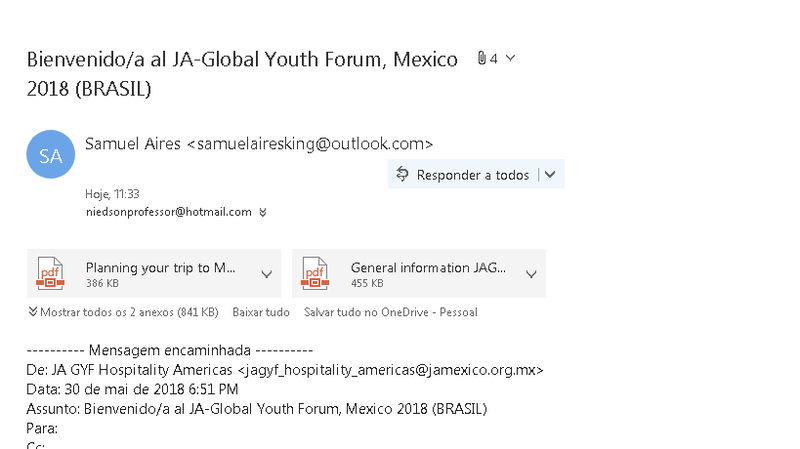Screen dimensions: 800x449
Task: Click the Baixar tudo link
Action: pos(261,312)
